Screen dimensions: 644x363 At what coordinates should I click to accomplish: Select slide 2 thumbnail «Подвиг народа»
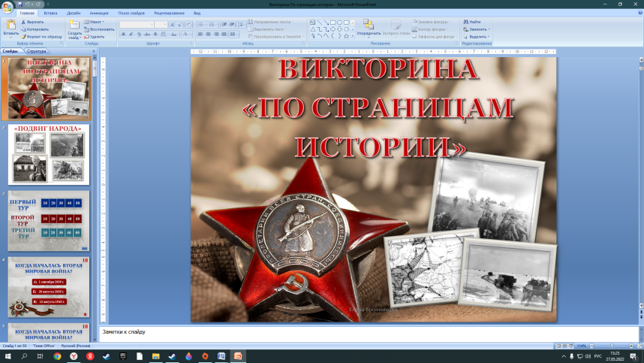[x=49, y=155]
